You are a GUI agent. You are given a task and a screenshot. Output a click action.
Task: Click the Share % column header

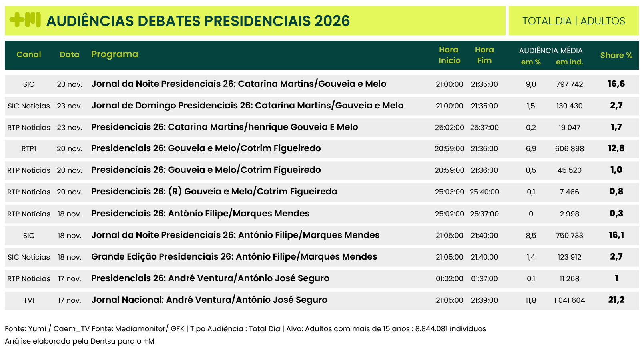tap(616, 55)
